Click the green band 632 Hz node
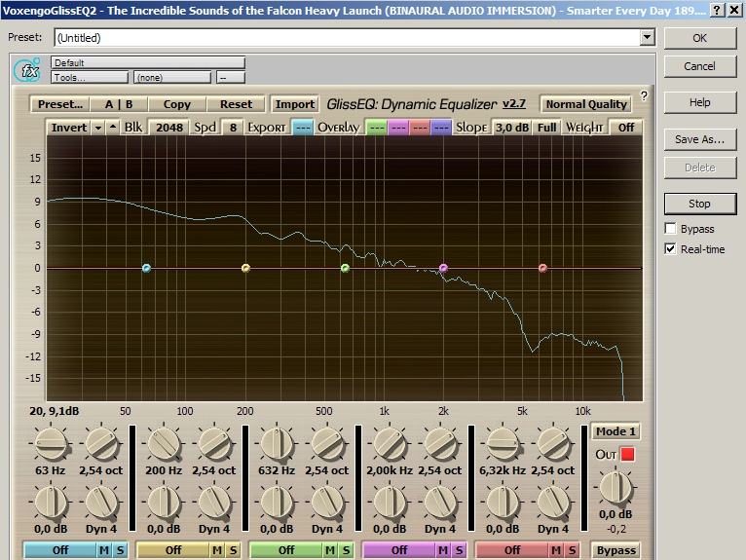This screenshot has width=746, height=560. 345,269
